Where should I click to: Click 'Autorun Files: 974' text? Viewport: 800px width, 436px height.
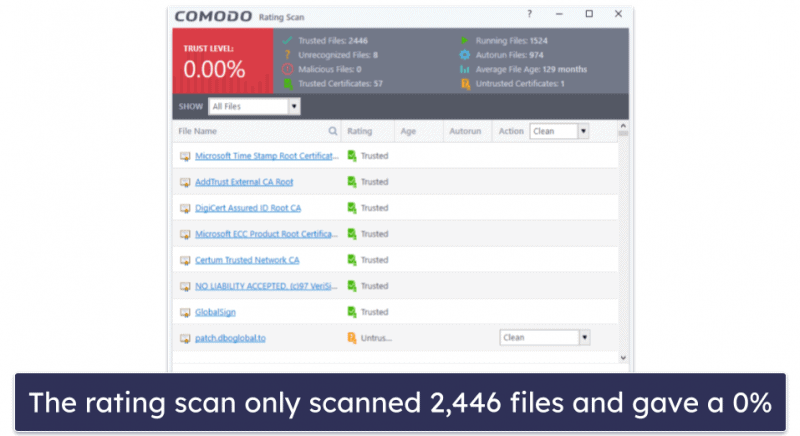tap(509, 55)
